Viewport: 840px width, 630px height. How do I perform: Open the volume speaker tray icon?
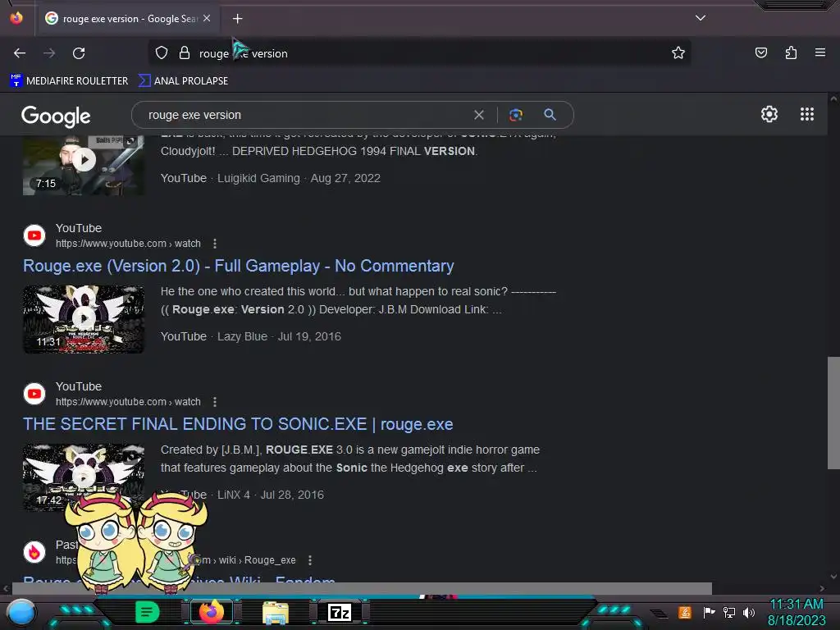(x=748, y=612)
